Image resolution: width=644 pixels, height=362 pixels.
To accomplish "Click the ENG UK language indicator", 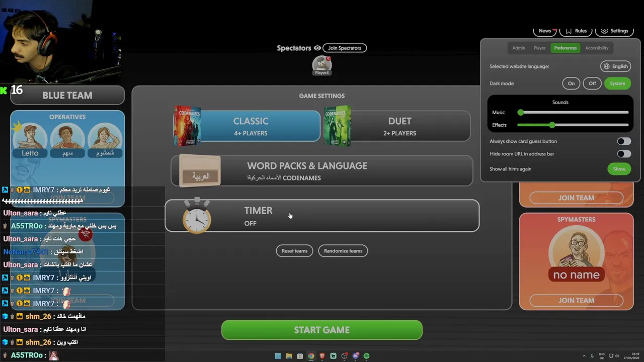I will 602,355.
